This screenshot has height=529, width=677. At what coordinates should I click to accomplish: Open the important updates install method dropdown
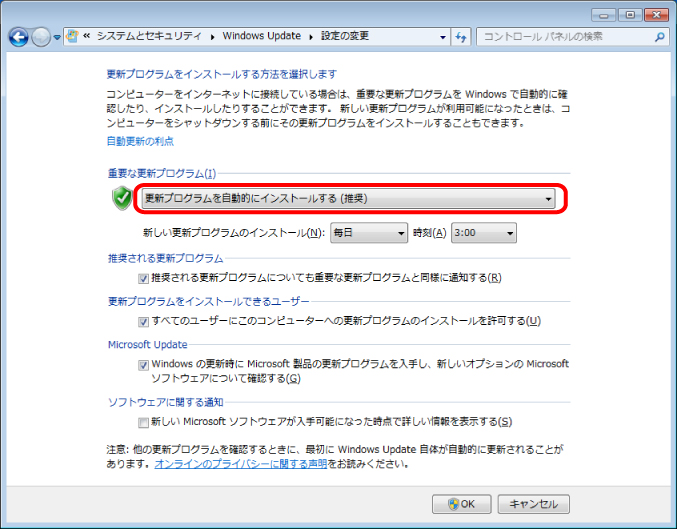(x=348, y=199)
